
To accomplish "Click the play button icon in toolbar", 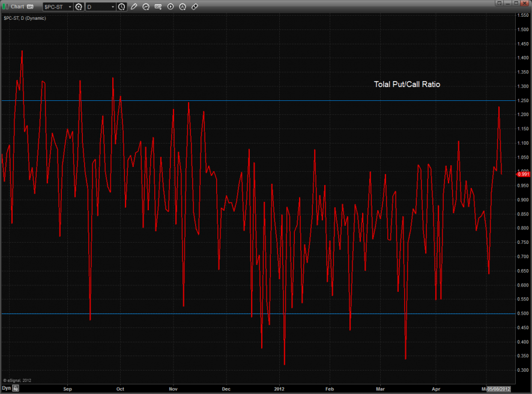I will (x=171, y=7).
